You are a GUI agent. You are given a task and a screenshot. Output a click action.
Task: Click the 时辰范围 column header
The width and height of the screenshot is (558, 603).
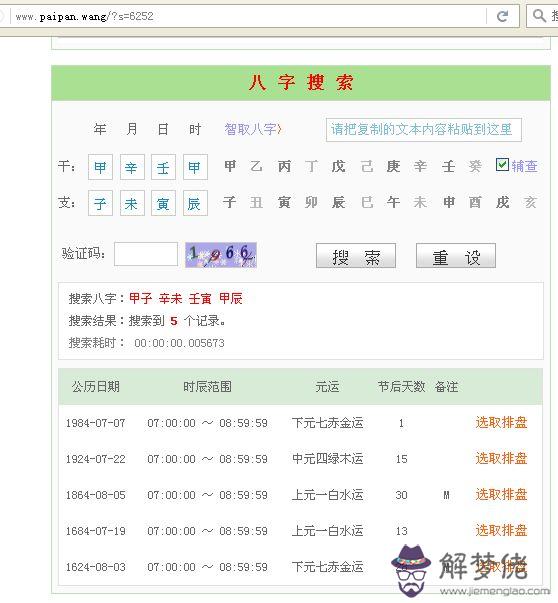(x=207, y=386)
